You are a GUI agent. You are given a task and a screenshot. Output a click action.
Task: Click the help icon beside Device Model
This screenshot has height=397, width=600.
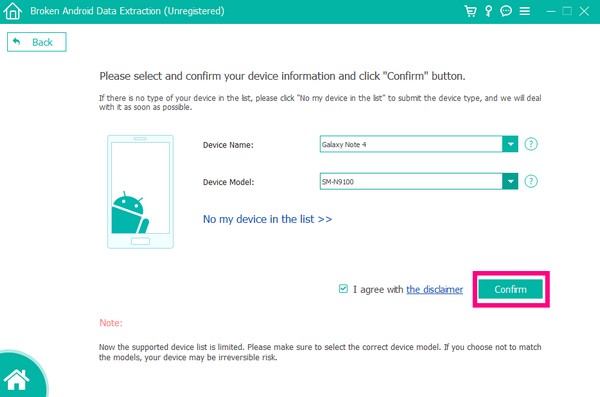(x=531, y=181)
